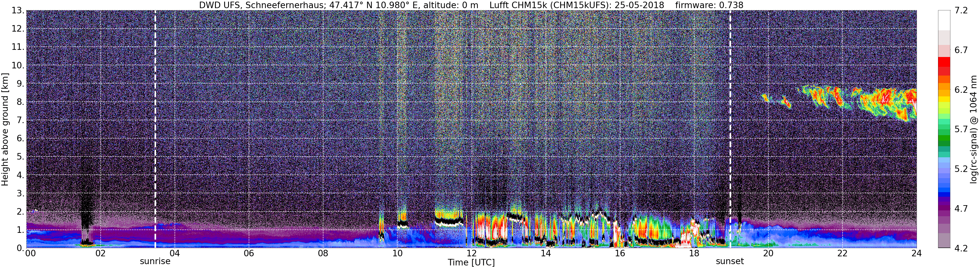The height and width of the screenshot is (269, 980).
Task: Click the white dashed sunset marker line
Action: (730, 129)
